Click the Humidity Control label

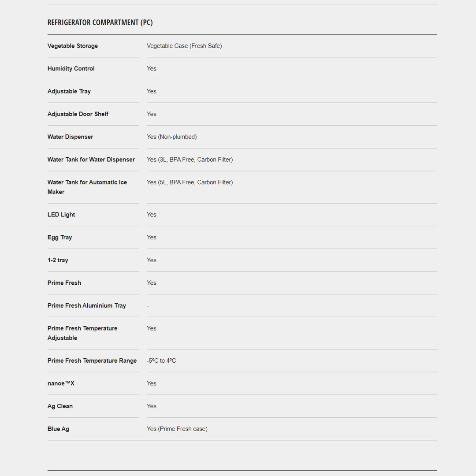tap(71, 69)
